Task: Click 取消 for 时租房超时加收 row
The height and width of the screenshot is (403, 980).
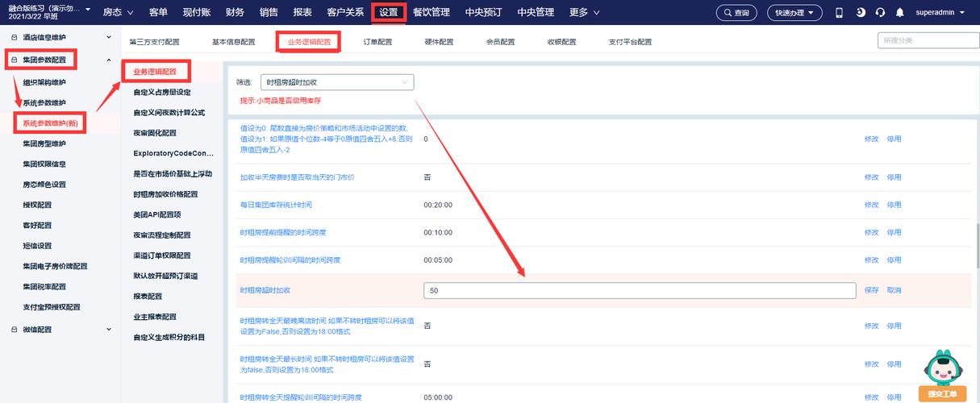Action: [894, 290]
